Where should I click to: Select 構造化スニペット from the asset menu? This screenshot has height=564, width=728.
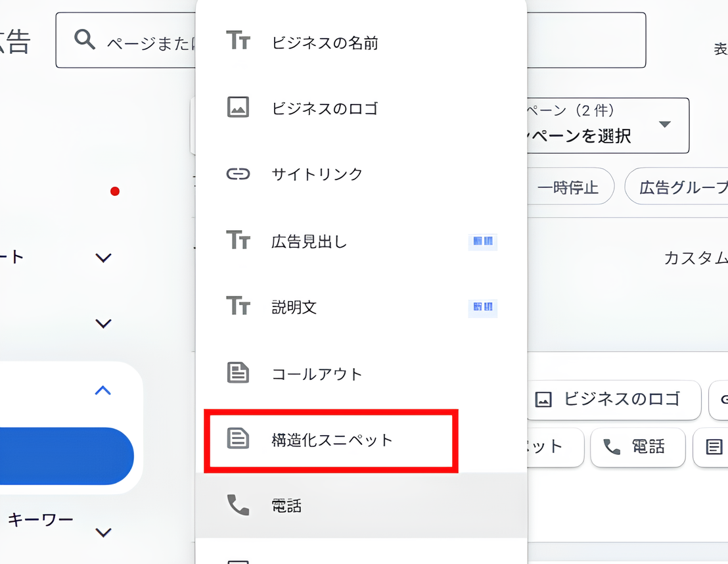[330, 440]
